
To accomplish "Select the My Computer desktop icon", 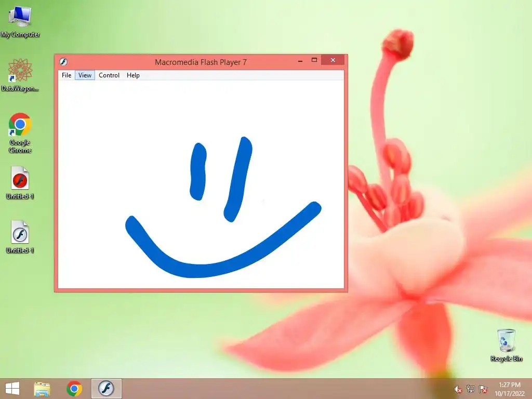I will click(20, 21).
